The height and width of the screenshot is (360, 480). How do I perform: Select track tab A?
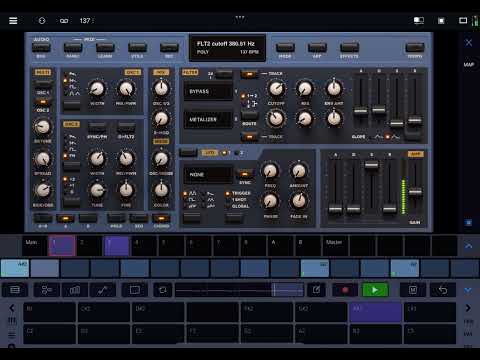coord(281,246)
